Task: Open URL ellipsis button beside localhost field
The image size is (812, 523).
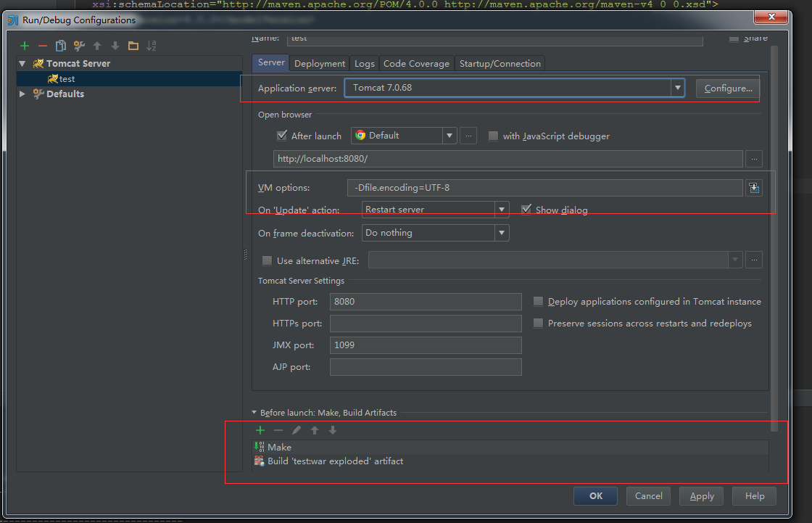Action: pos(754,159)
